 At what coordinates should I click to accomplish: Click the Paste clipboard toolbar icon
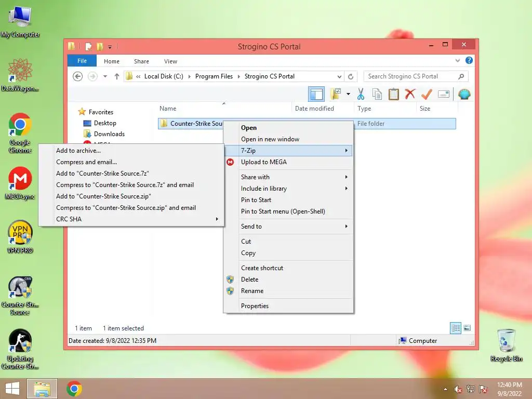click(x=394, y=94)
